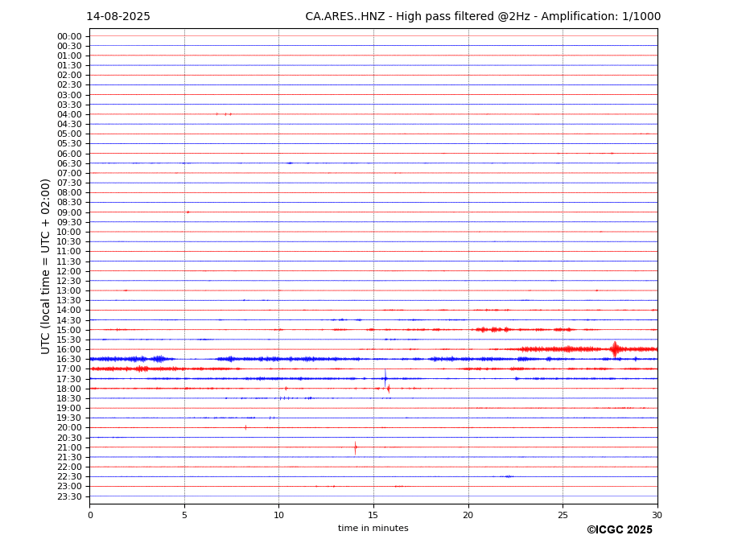Viewport: 746px width, 560px height.
Task: Click the date 14-08-2025
Action: (118, 17)
